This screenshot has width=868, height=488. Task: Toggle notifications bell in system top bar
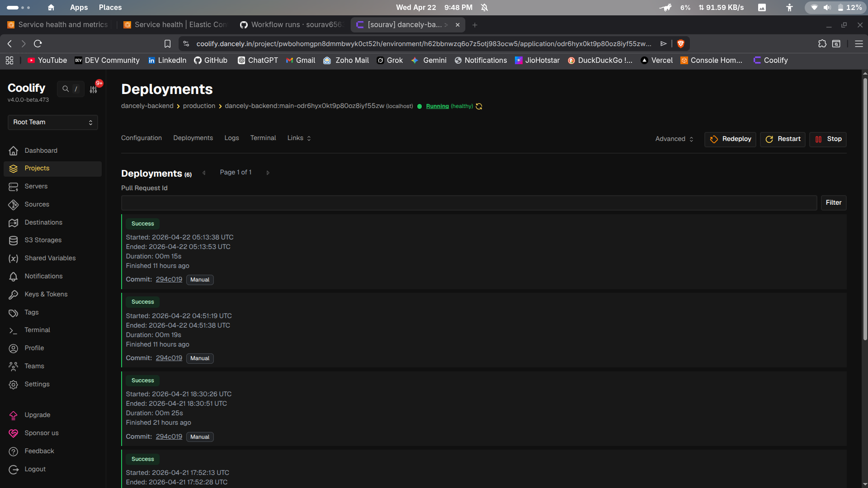[484, 7]
